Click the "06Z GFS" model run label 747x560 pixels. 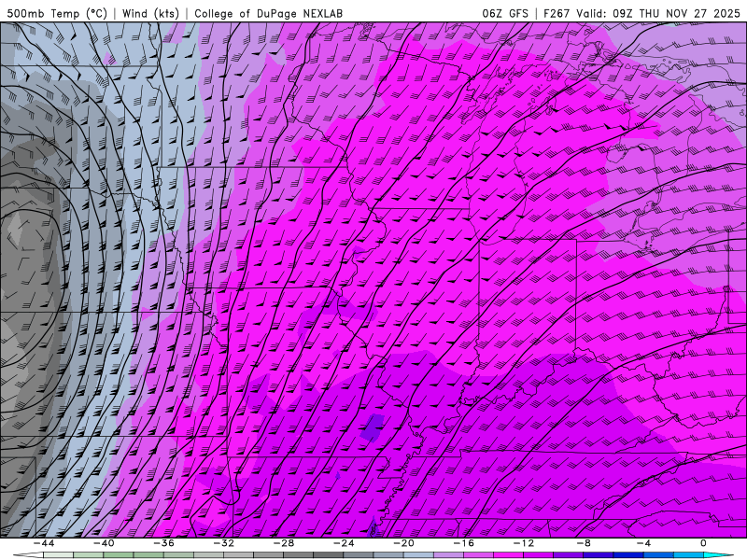[505, 13]
